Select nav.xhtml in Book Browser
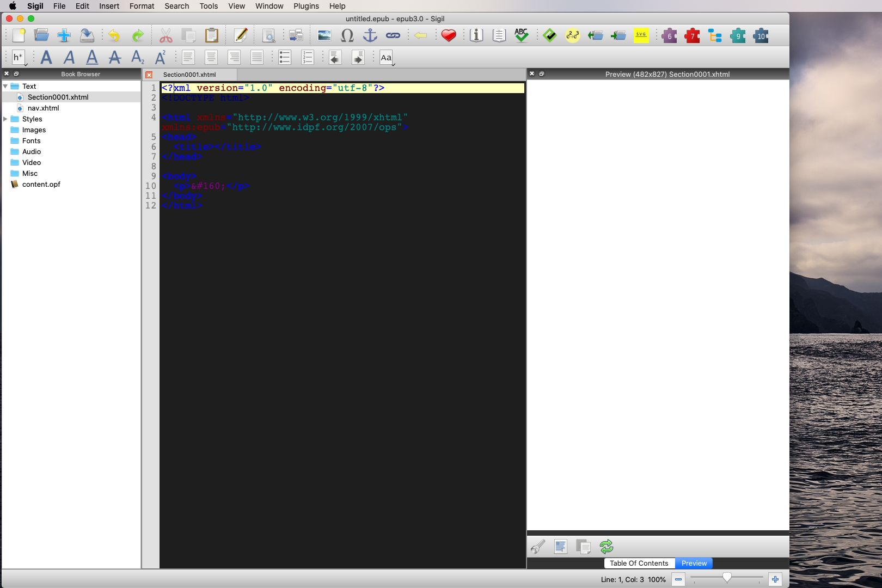The height and width of the screenshot is (588, 882). [43, 108]
